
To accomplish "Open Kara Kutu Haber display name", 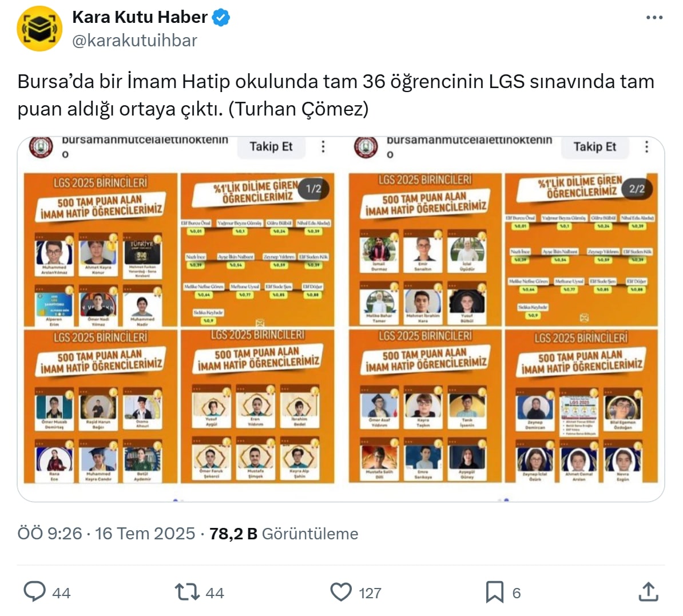I will (140, 17).
